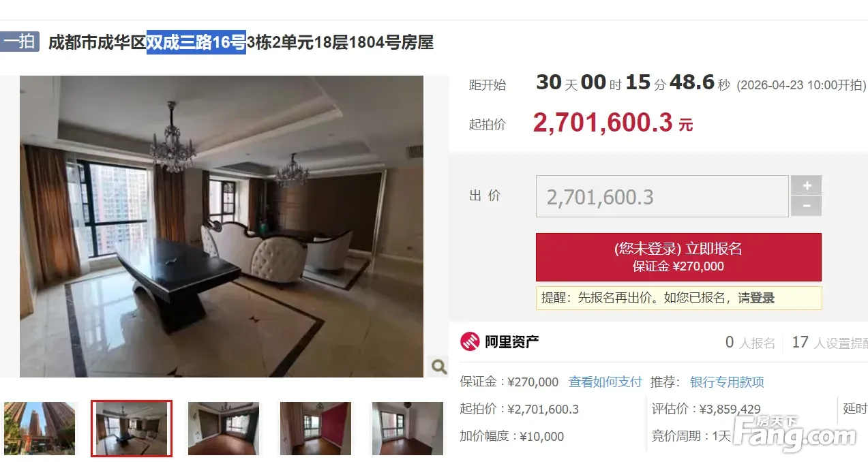Viewport: 868px width, 462px height.
Task: Click the bid amount input field
Action: (662, 197)
